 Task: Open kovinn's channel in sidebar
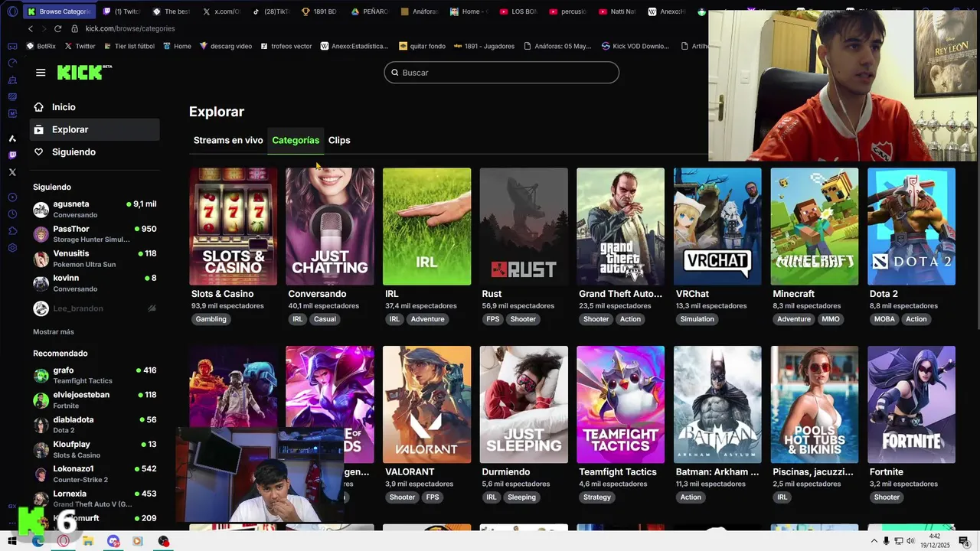(x=95, y=282)
